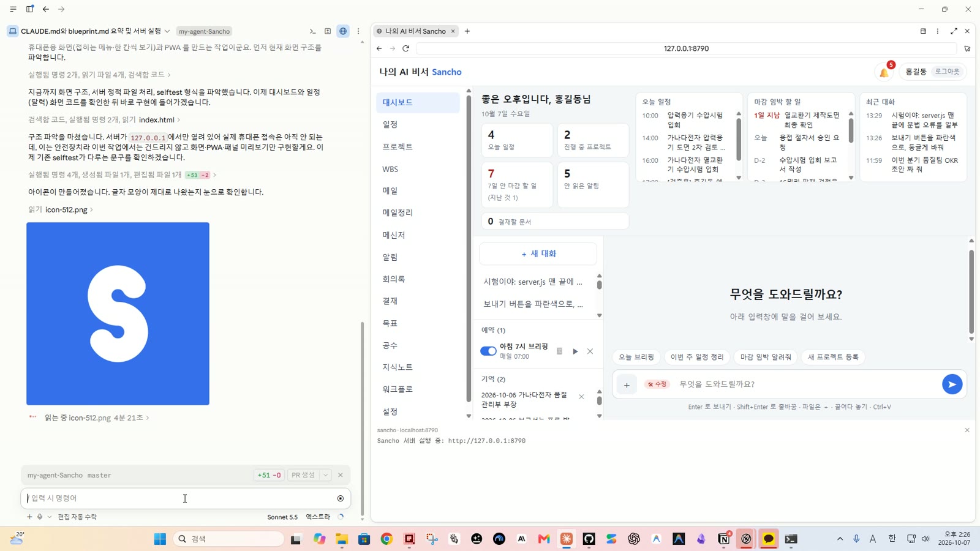The image size is (980, 551).
Task: Expand 실행됨 명령 4개 tool summary
Action: click(122, 174)
